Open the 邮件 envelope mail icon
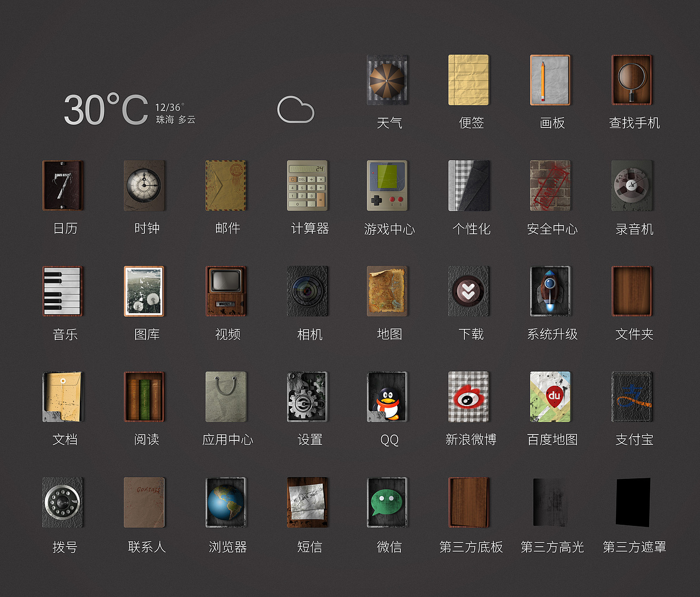The width and height of the screenshot is (700, 597). (x=226, y=186)
